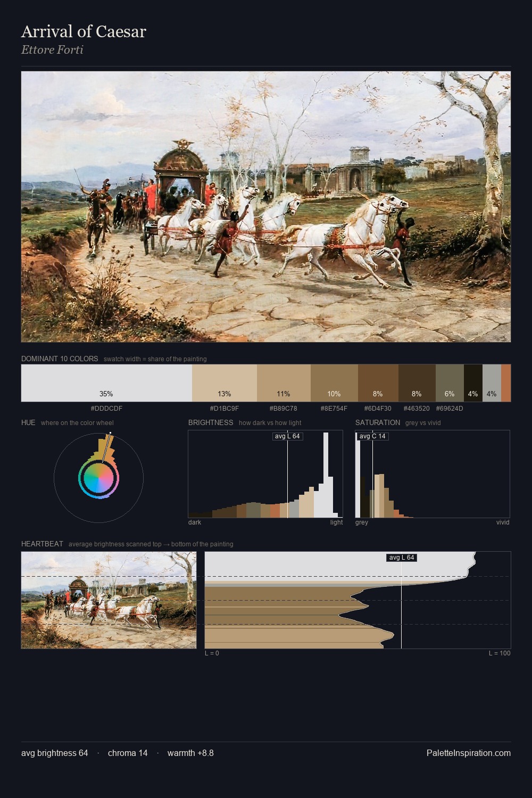532x798 pixels.
Task: Click the #463520 hex code
Action: click(x=417, y=409)
